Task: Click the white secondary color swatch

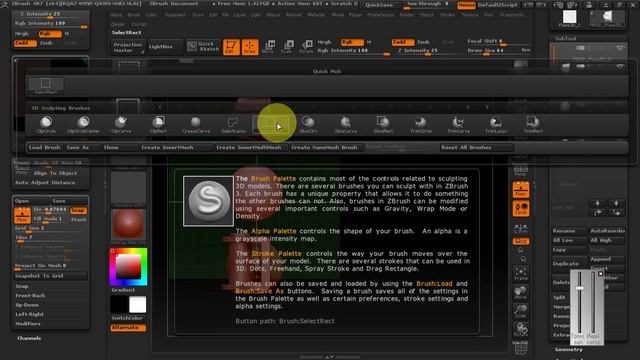Action: 138,304
